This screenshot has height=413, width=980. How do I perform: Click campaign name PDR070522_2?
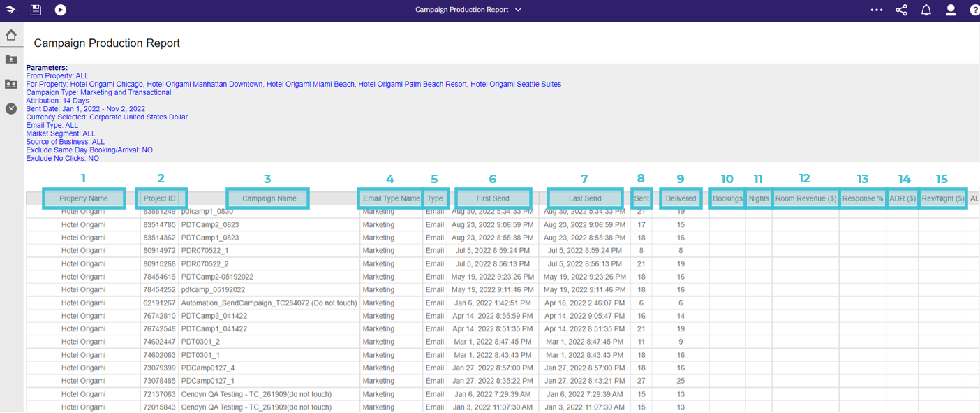205,264
